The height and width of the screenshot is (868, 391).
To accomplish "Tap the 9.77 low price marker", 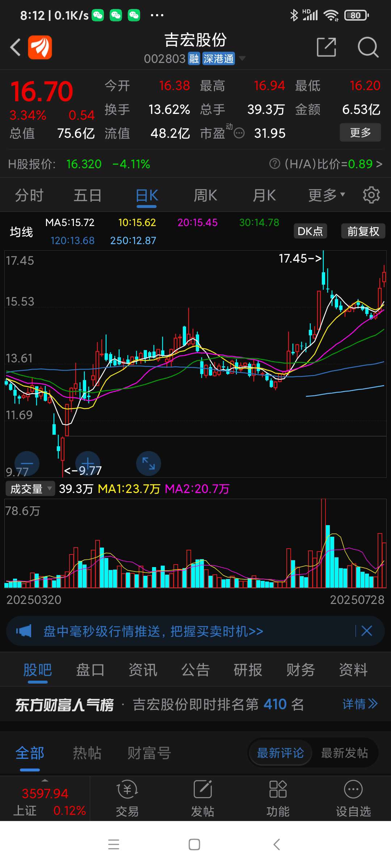I will click(83, 470).
